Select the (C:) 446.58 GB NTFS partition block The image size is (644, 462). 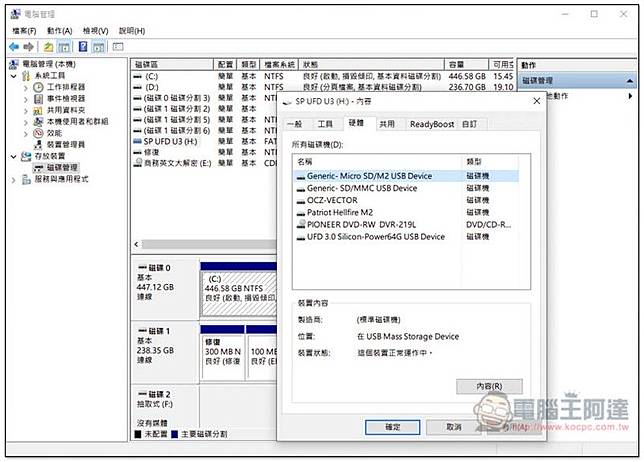click(239, 293)
